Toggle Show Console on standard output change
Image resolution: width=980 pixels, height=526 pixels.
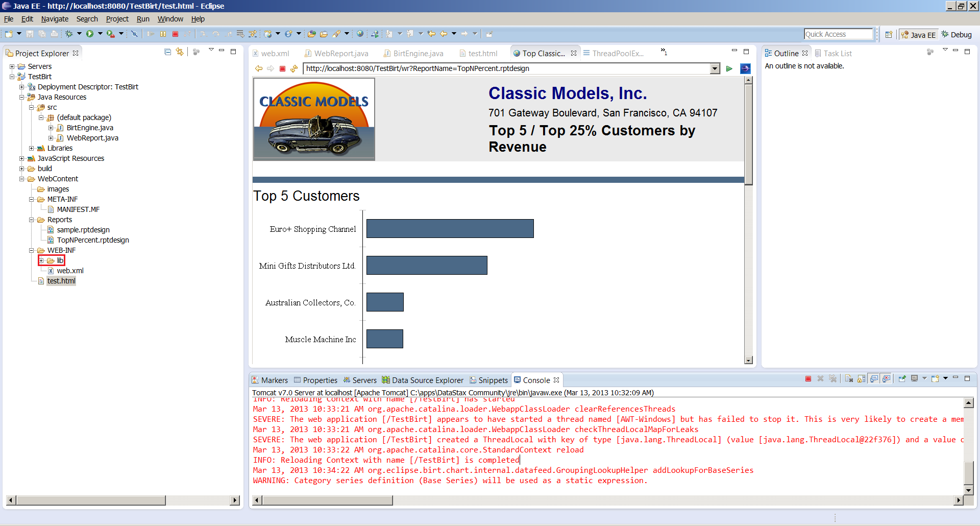[874, 379]
